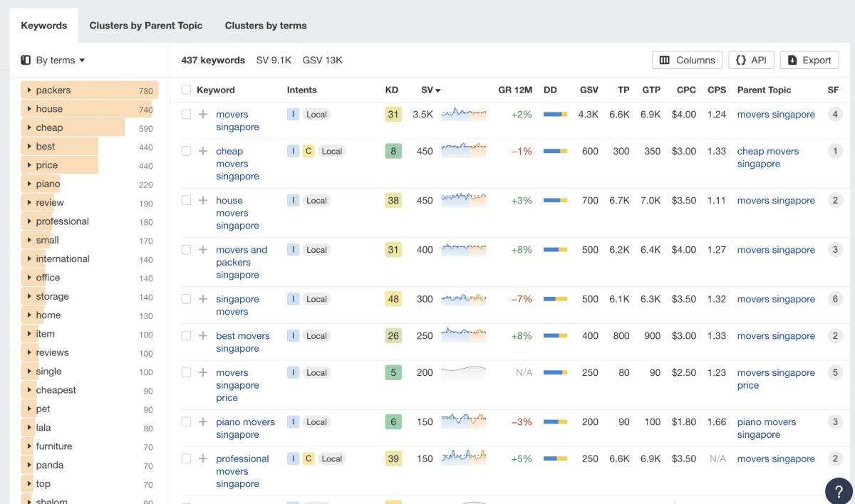
Task: Click the plus icon for 'piano movers singapore'
Action: [203, 422]
